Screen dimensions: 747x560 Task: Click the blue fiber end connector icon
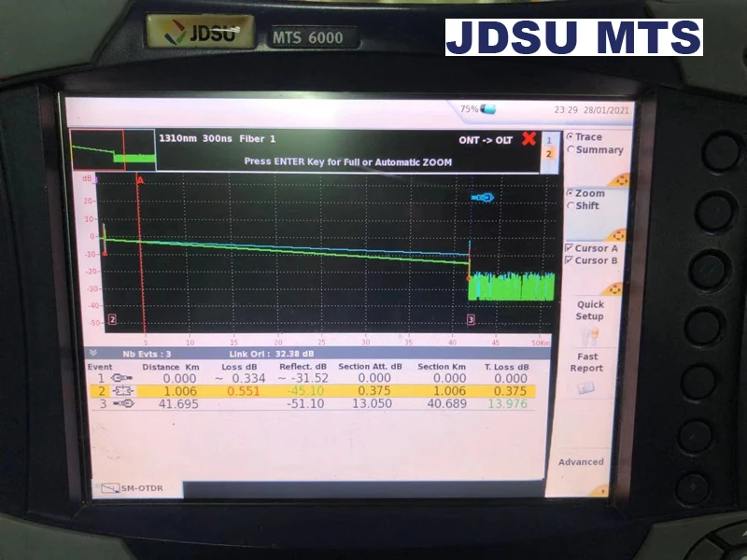click(x=483, y=197)
